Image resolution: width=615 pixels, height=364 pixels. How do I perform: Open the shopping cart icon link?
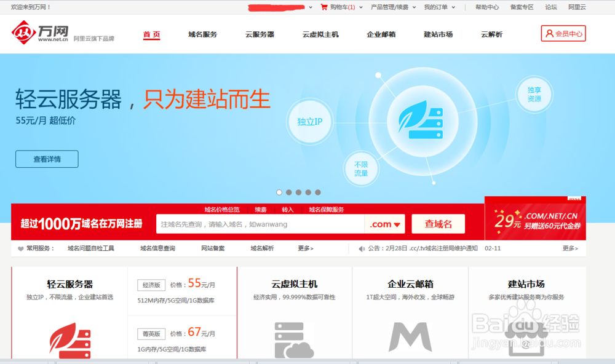324,7
